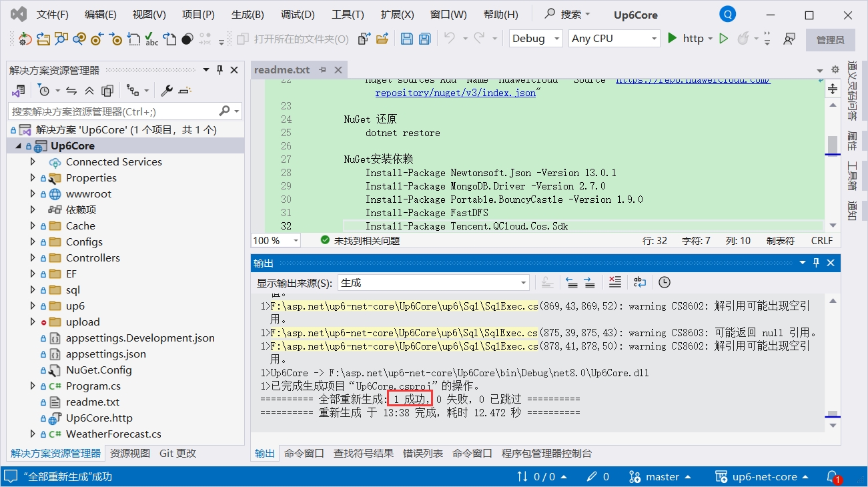
Task: Toggle pin on the readme.txt tab
Action: click(x=323, y=70)
